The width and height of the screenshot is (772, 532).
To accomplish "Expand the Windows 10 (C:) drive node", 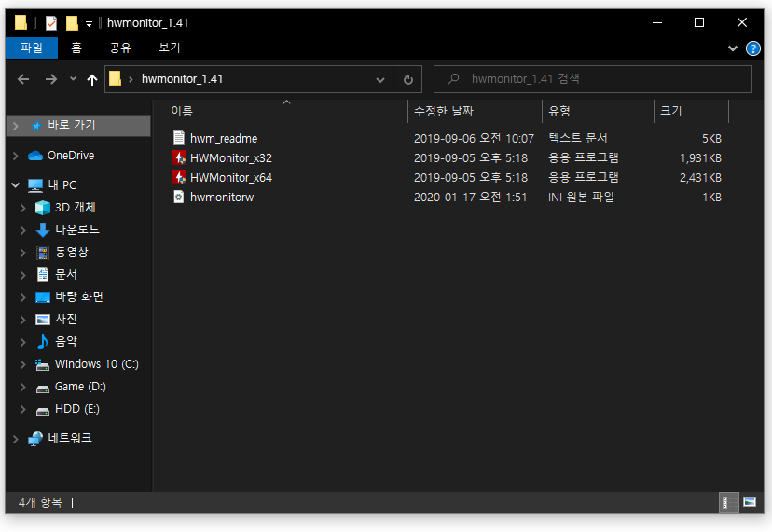I will click(x=22, y=364).
